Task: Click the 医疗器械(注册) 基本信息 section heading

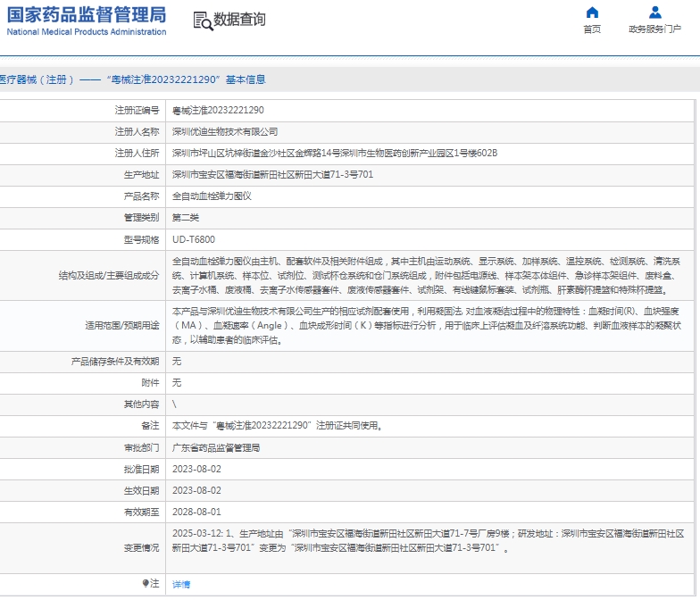Action: pyautogui.click(x=132, y=79)
